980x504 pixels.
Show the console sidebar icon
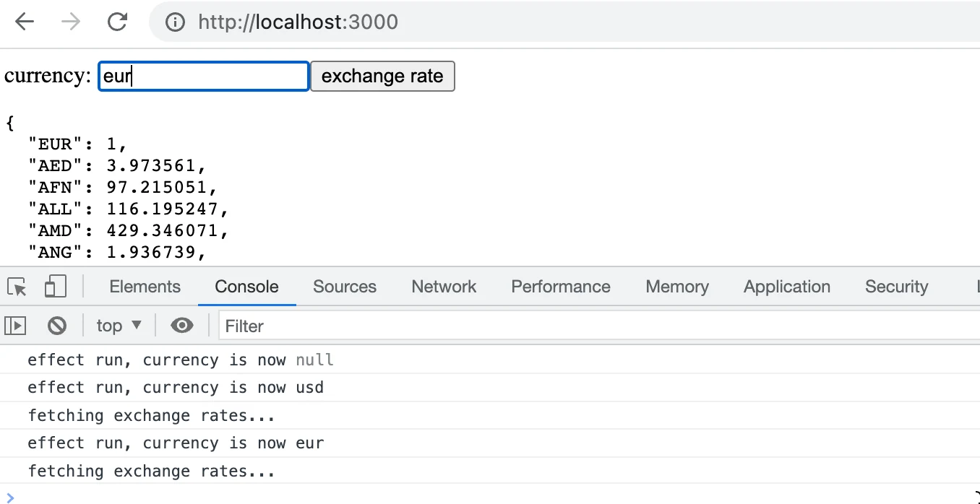pos(15,326)
